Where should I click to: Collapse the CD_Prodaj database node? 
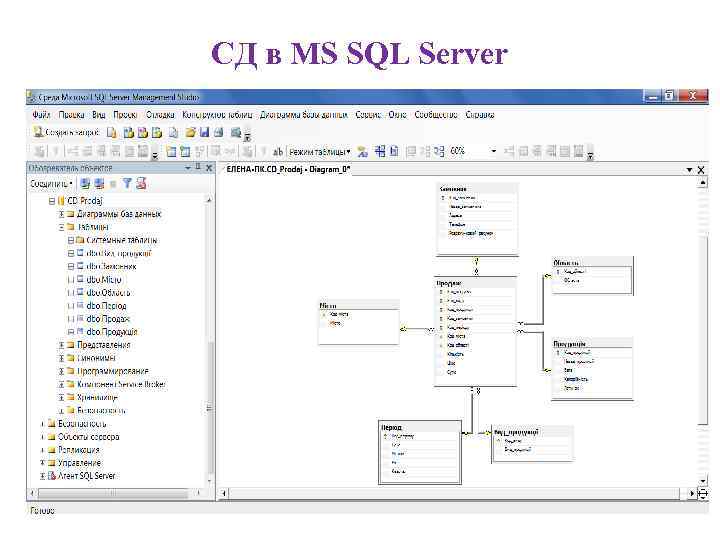[x=52, y=201]
